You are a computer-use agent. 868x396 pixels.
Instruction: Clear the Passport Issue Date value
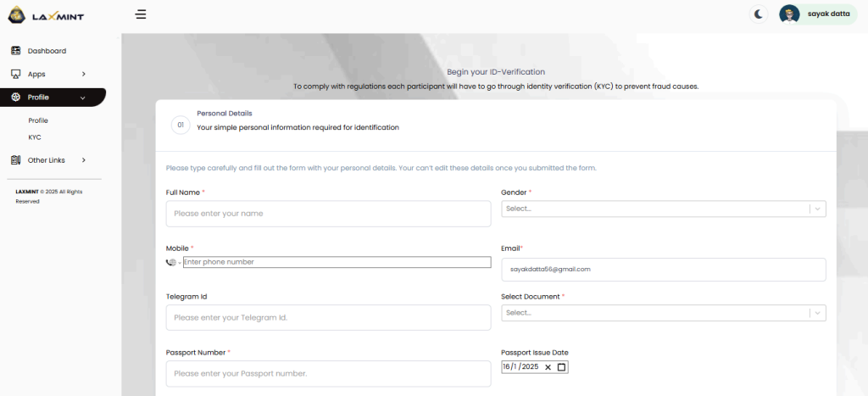[x=548, y=367]
